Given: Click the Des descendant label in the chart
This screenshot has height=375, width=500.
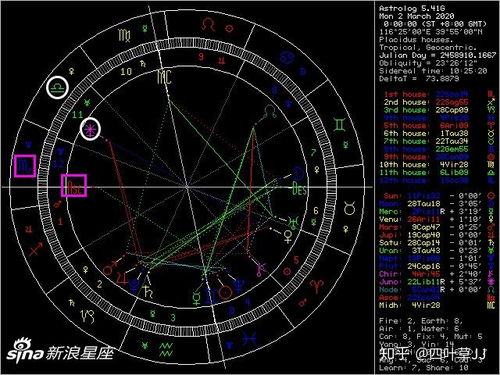Looking at the screenshot, I should click(x=300, y=189).
